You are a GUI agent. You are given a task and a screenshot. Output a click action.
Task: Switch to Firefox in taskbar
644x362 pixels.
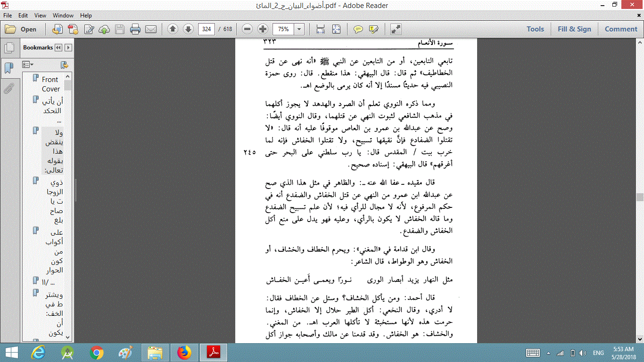click(184, 353)
